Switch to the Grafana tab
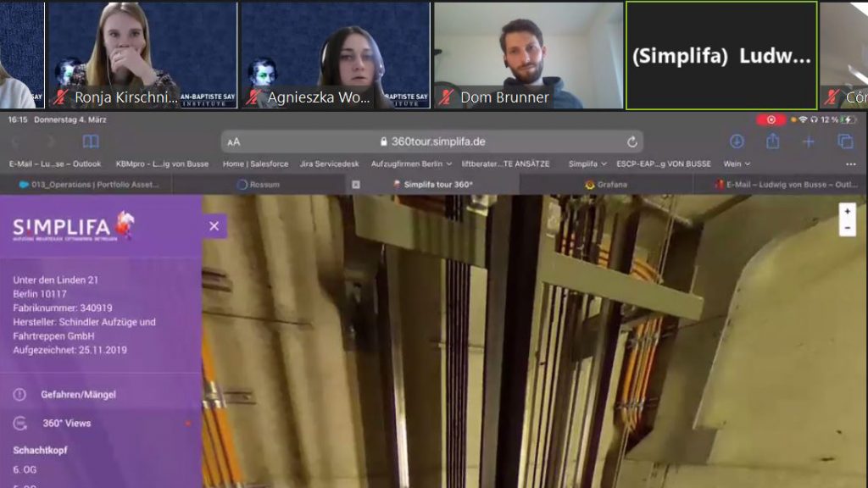The height and width of the screenshot is (488, 868). 606,185
